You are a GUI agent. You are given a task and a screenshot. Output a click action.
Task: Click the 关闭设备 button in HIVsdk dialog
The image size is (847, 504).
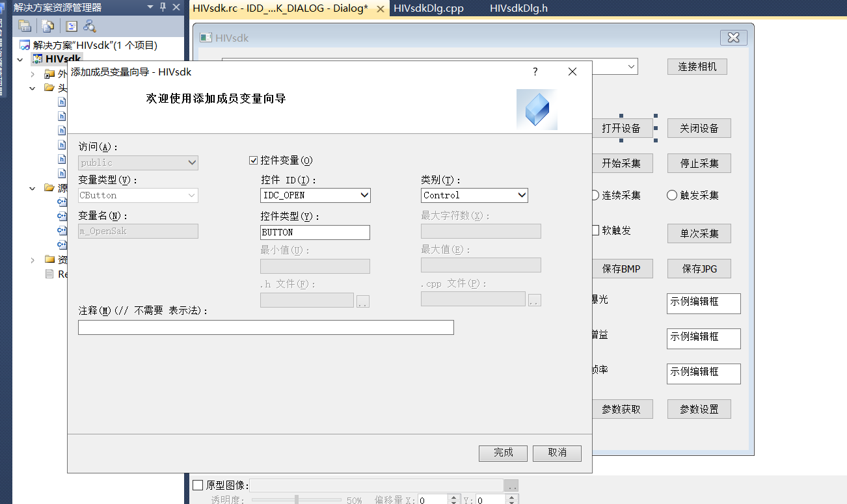[x=699, y=128]
